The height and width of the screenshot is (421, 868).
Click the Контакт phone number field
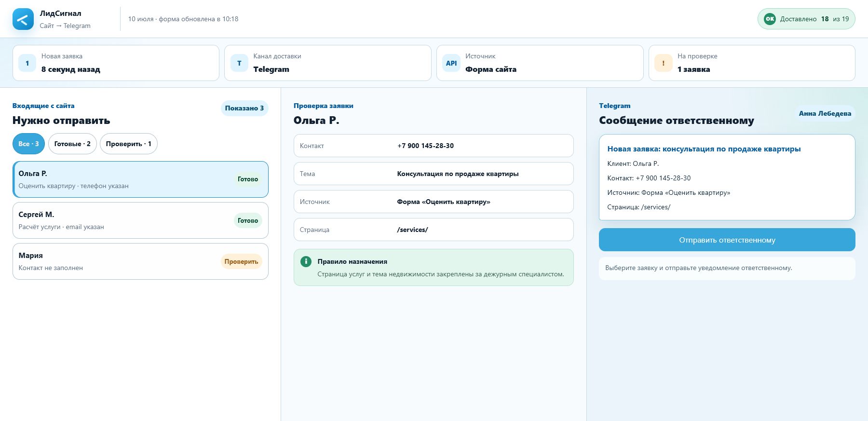click(x=434, y=146)
